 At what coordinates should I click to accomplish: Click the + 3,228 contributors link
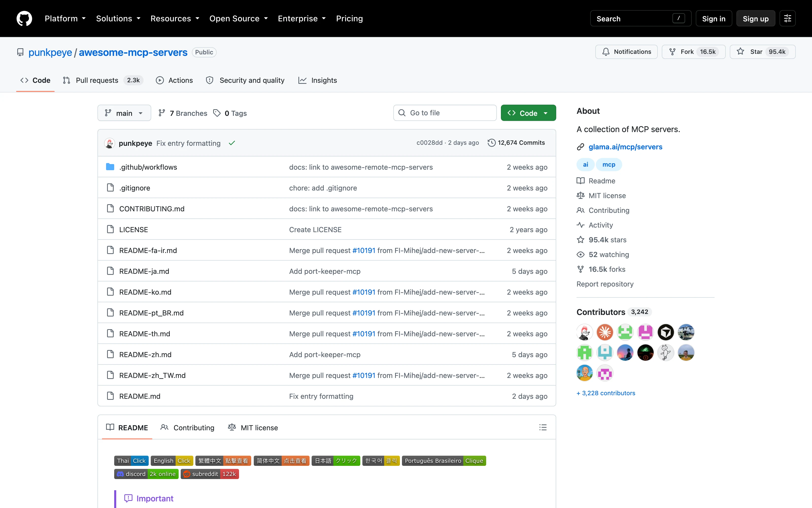pos(606,393)
